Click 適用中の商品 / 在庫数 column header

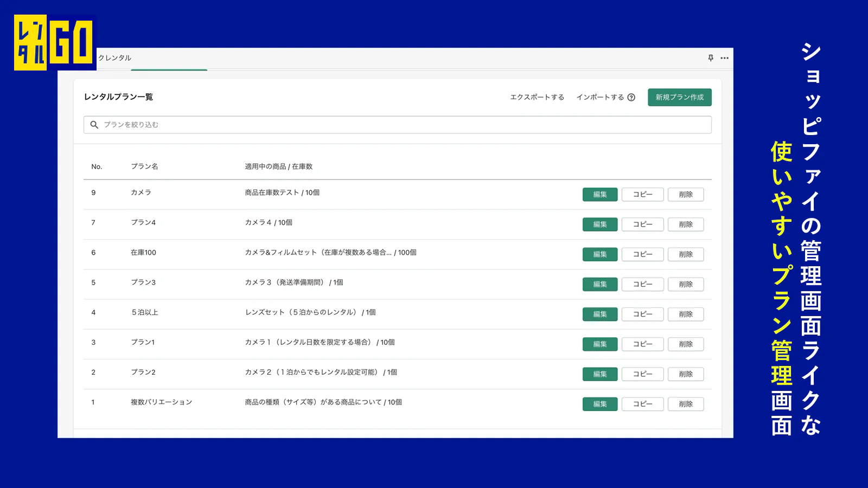[x=279, y=166]
